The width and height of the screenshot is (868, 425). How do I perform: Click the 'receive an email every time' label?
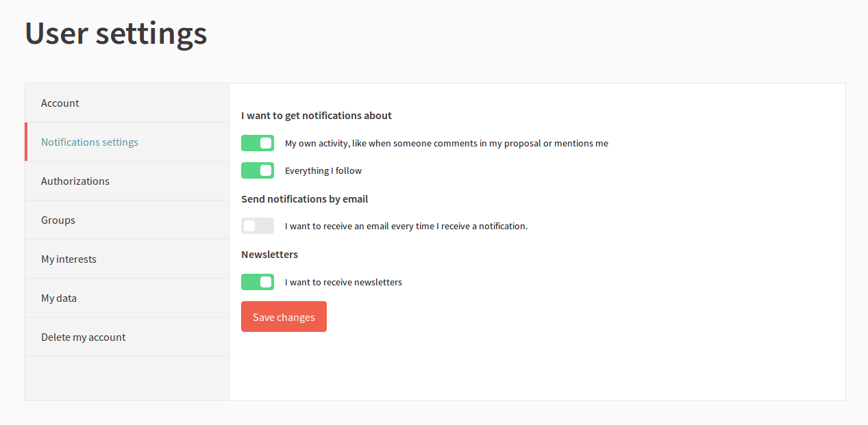tap(406, 227)
